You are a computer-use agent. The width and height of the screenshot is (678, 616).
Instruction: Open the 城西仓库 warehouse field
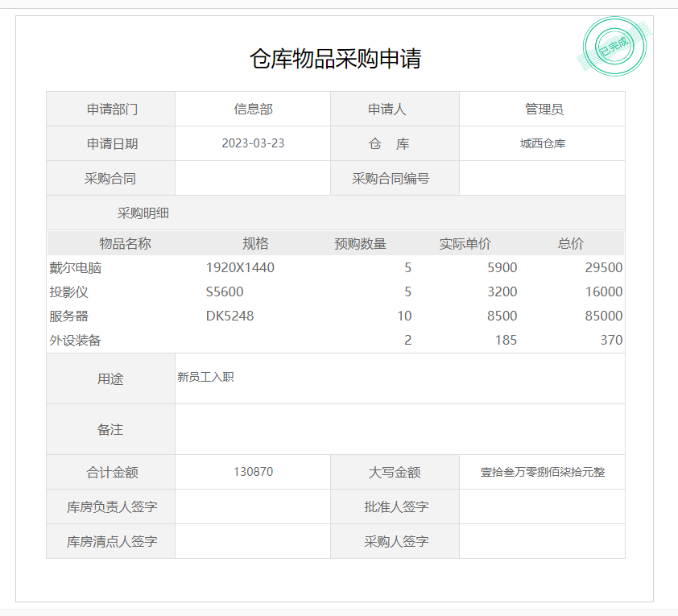click(x=543, y=143)
